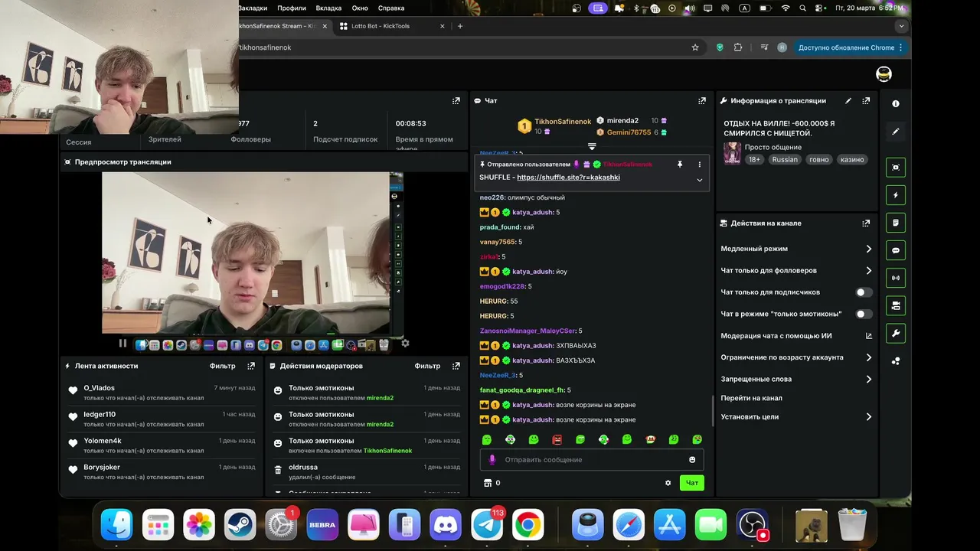Send message with green Чат button
This screenshot has width=980, height=551.
[692, 483]
